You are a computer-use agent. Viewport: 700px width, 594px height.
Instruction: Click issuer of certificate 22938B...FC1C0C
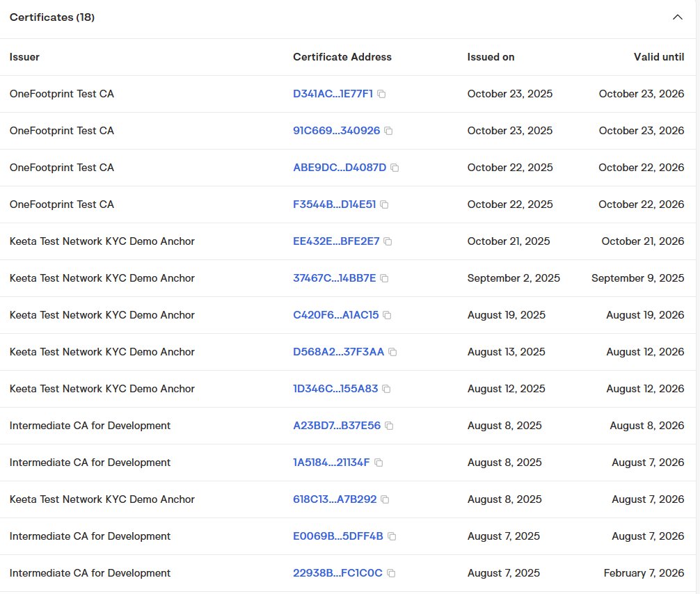[x=90, y=573]
